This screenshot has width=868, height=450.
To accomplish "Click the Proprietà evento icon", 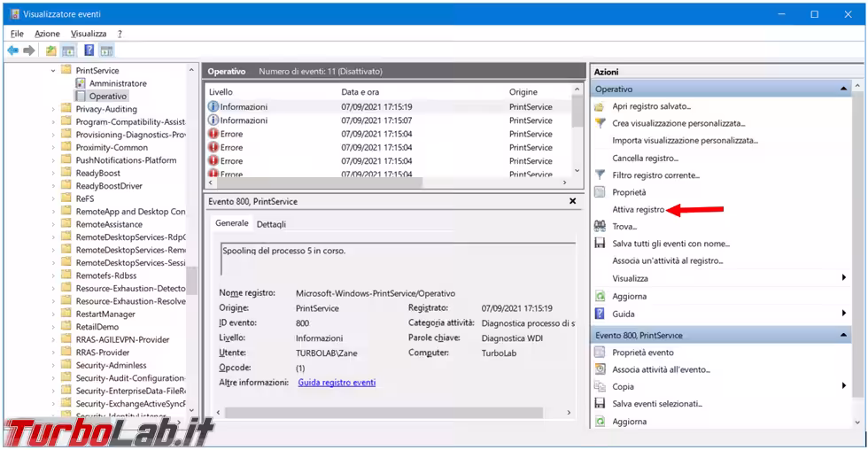I will [x=600, y=353].
